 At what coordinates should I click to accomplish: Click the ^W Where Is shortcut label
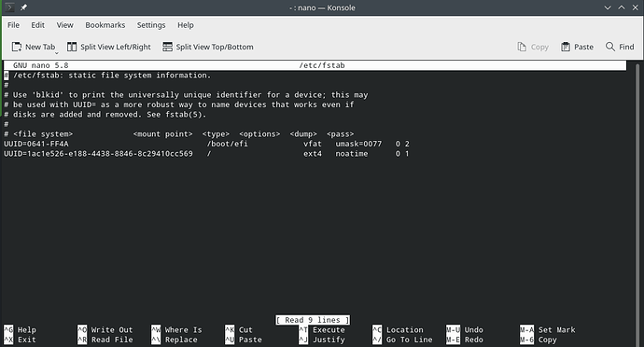point(176,330)
